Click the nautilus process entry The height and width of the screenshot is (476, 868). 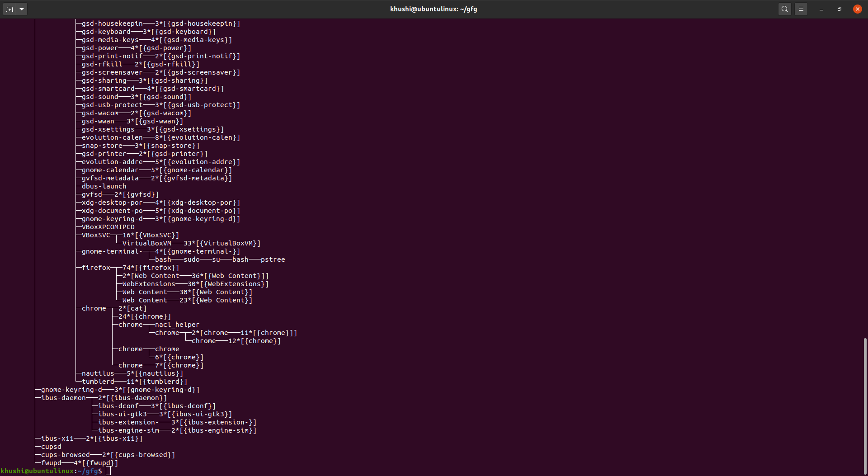(98, 373)
